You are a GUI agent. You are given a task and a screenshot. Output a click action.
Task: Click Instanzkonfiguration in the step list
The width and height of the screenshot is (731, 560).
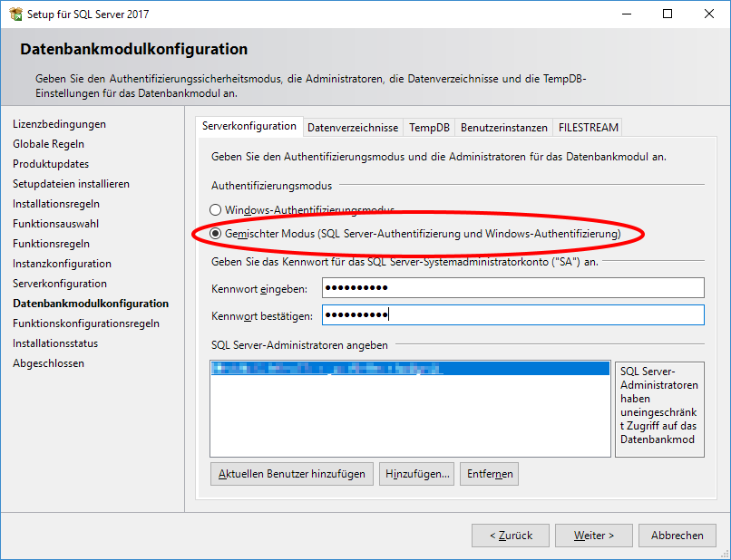click(62, 264)
